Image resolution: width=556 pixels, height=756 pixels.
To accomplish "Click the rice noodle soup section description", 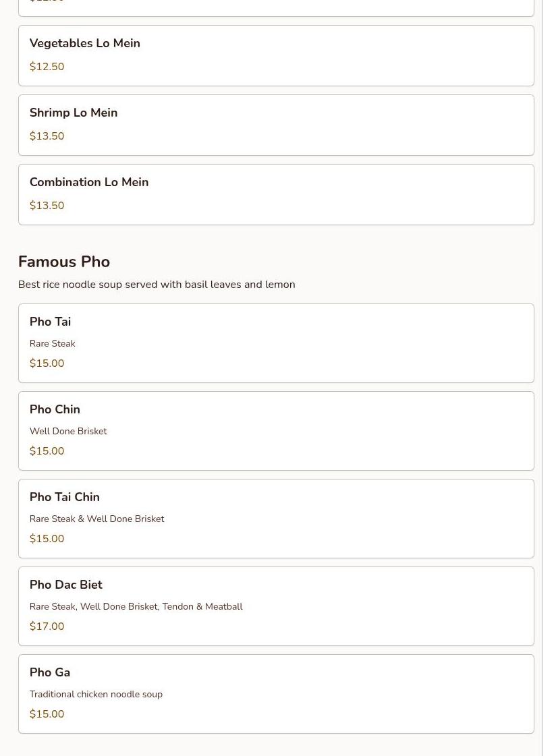I will point(157,285).
